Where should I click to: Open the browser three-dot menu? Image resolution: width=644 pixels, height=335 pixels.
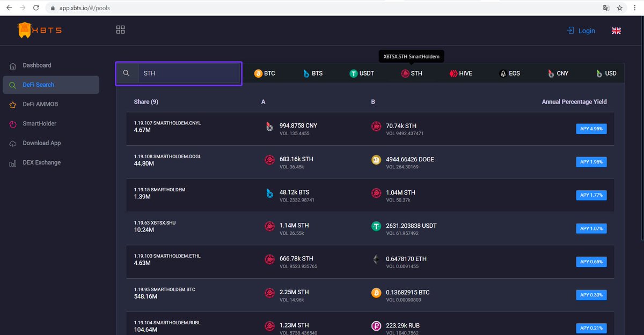(x=635, y=8)
